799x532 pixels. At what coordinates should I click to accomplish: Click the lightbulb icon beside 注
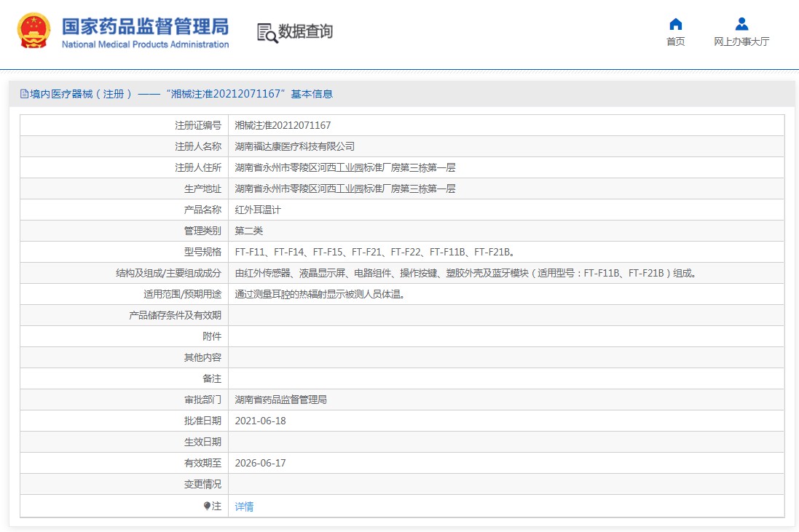[x=207, y=506]
